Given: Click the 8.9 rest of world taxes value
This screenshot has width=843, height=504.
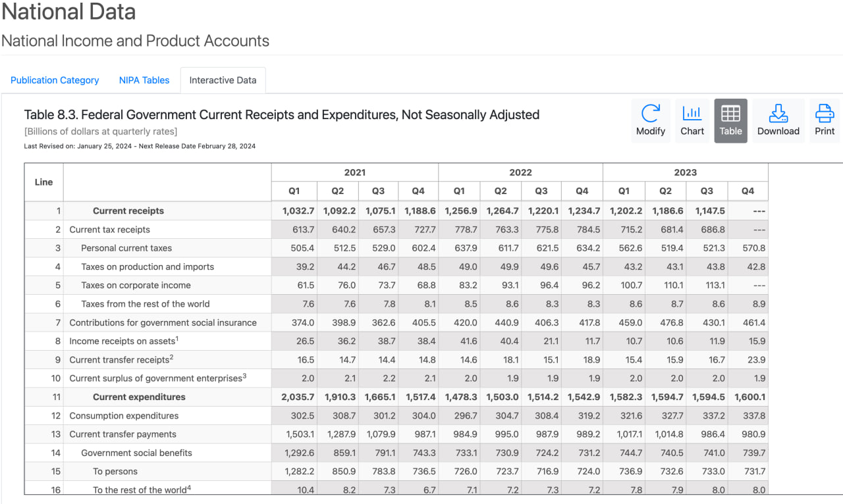Looking at the screenshot, I should (759, 303).
